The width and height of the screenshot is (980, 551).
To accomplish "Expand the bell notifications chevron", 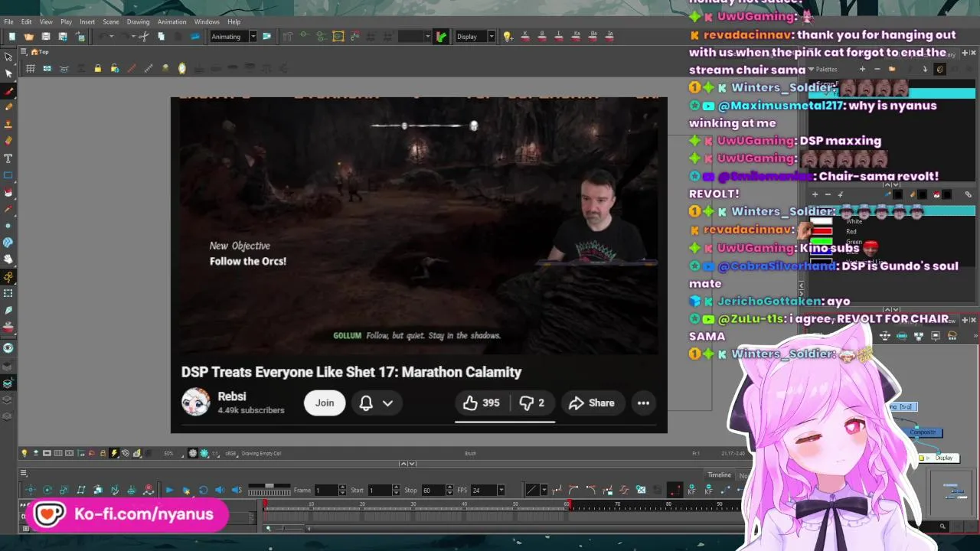I will [x=387, y=403].
